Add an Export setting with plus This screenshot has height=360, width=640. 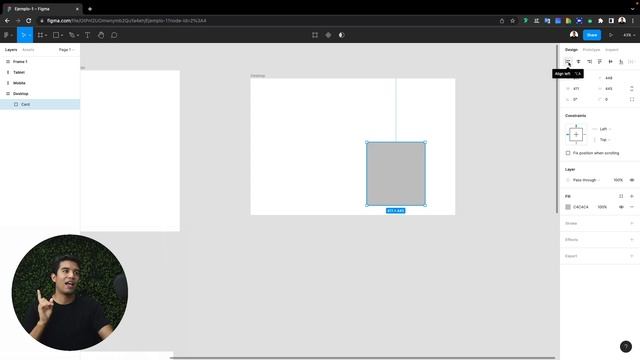point(631,256)
